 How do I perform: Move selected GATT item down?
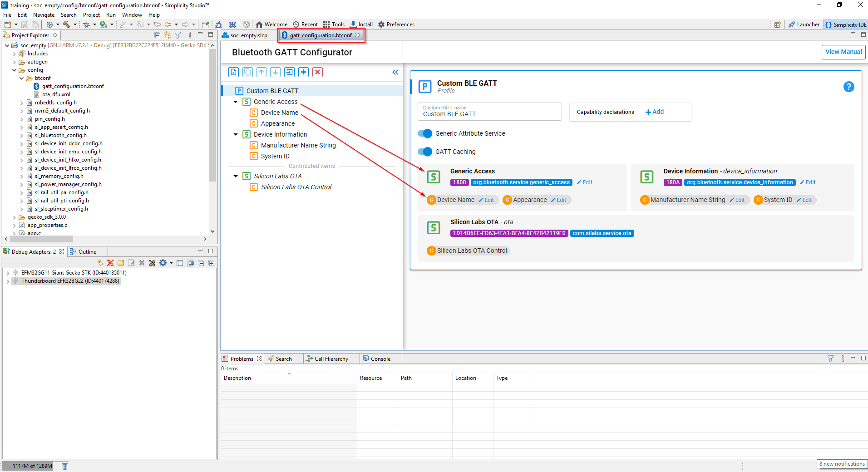[x=276, y=72]
